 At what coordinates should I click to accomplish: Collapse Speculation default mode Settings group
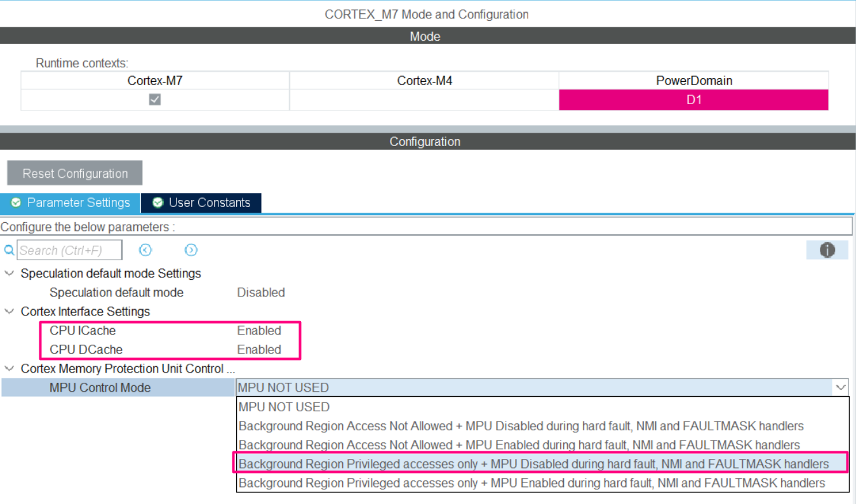tap(9, 274)
